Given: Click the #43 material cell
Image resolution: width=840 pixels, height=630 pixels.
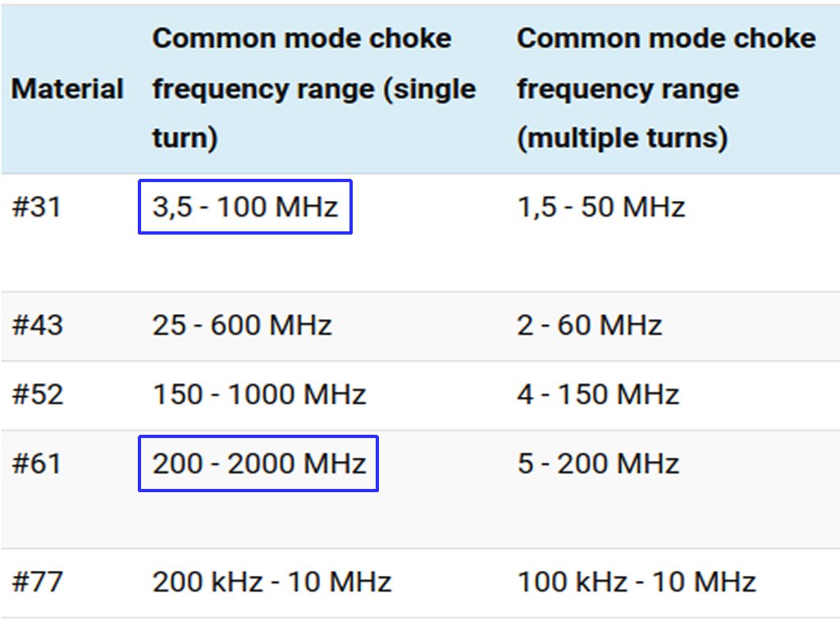Looking at the screenshot, I should click(38, 325).
